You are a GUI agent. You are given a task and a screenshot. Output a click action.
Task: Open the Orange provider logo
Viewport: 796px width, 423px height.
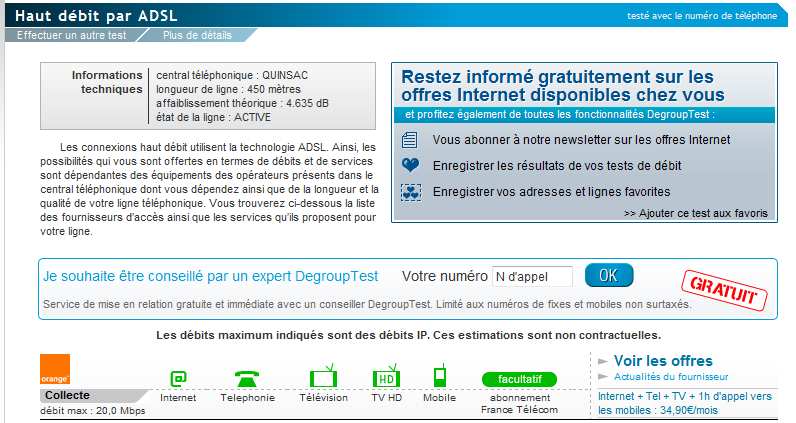(x=55, y=369)
